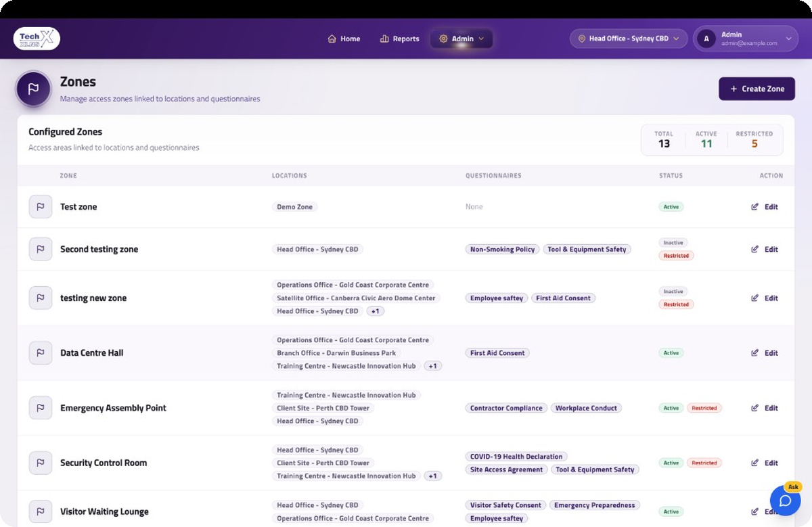Click the location pin icon
Image resolution: width=812 pixels, height=527 pixels.
tap(581, 39)
